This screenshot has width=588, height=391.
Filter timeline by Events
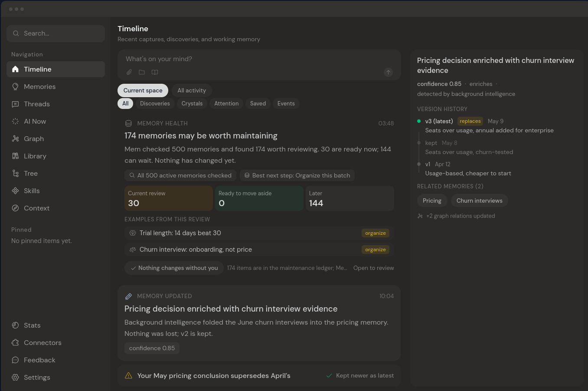click(286, 103)
